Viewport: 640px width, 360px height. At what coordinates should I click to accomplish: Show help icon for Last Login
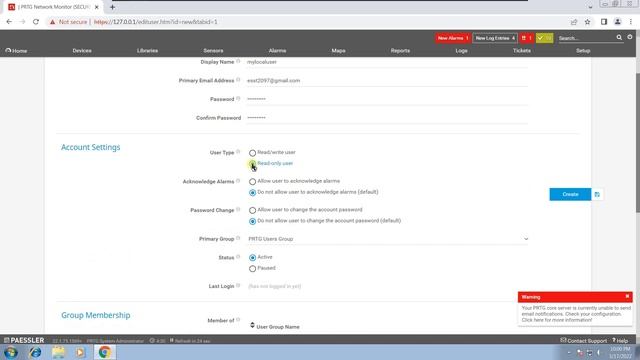pyautogui.click(x=238, y=286)
